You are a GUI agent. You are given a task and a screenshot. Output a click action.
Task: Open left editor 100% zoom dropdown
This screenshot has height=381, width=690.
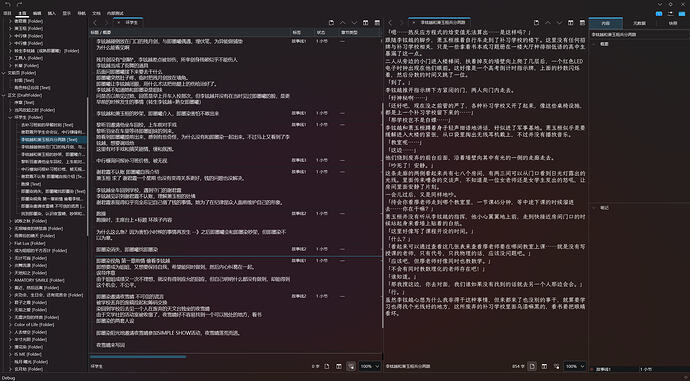[370, 366]
